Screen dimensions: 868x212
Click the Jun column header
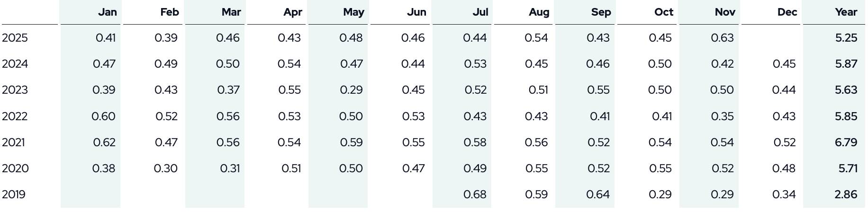click(416, 12)
